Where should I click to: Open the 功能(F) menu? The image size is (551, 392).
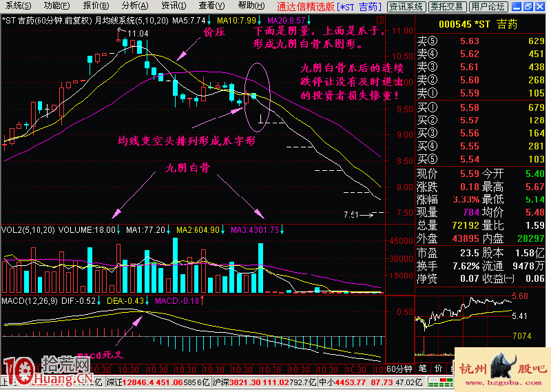pyautogui.click(x=56, y=6)
